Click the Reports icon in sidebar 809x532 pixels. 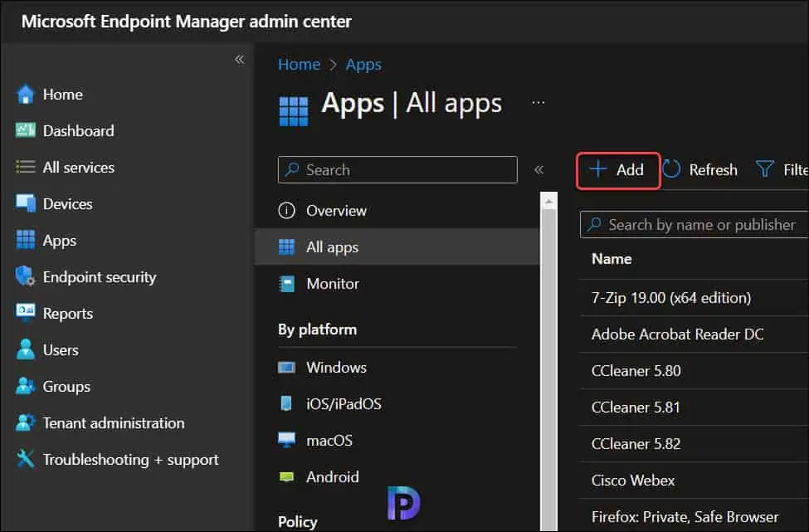(25, 313)
